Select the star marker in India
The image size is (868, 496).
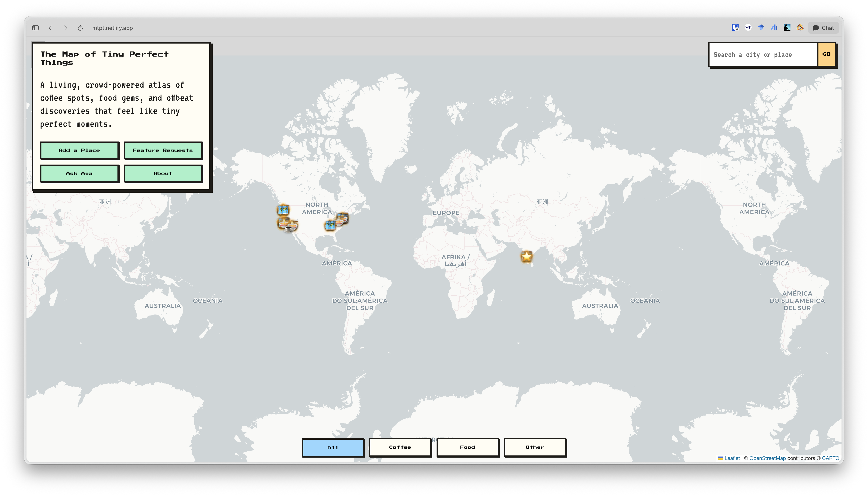coord(526,257)
